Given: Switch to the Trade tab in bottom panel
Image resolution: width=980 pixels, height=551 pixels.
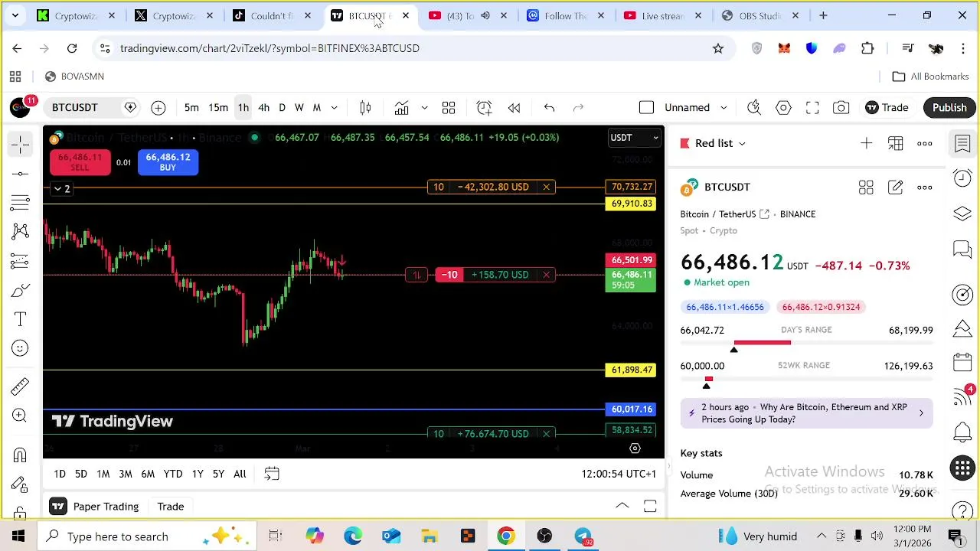Looking at the screenshot, I should pos(171,507).
